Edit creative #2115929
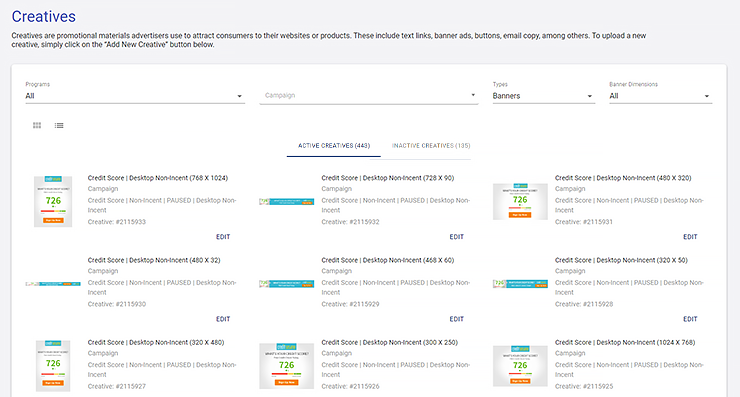Image resolution: width=740 pixels, height=397 pixels. [456, 319]
